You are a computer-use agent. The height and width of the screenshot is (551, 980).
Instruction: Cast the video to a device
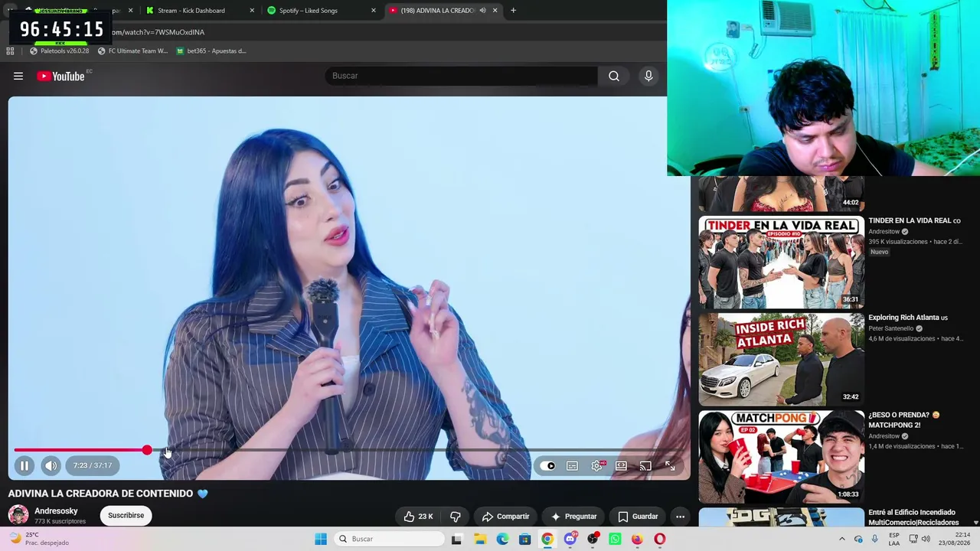click(x=645, y=465)
